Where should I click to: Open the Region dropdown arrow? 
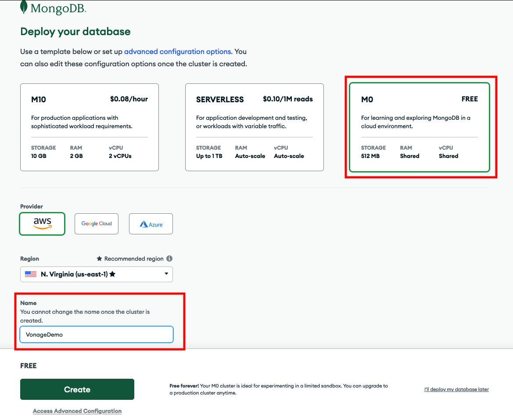166,274
